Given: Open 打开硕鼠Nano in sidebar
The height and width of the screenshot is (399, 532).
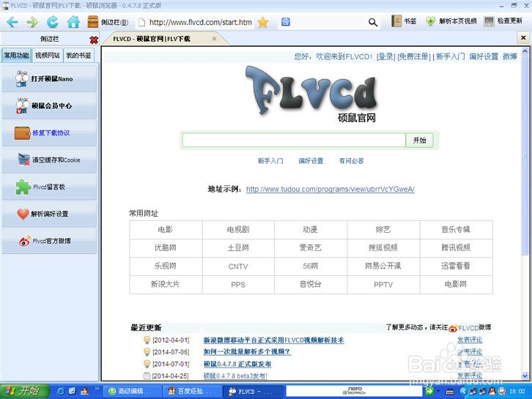Looking at the screenshot, I should (x=49, y=78).
